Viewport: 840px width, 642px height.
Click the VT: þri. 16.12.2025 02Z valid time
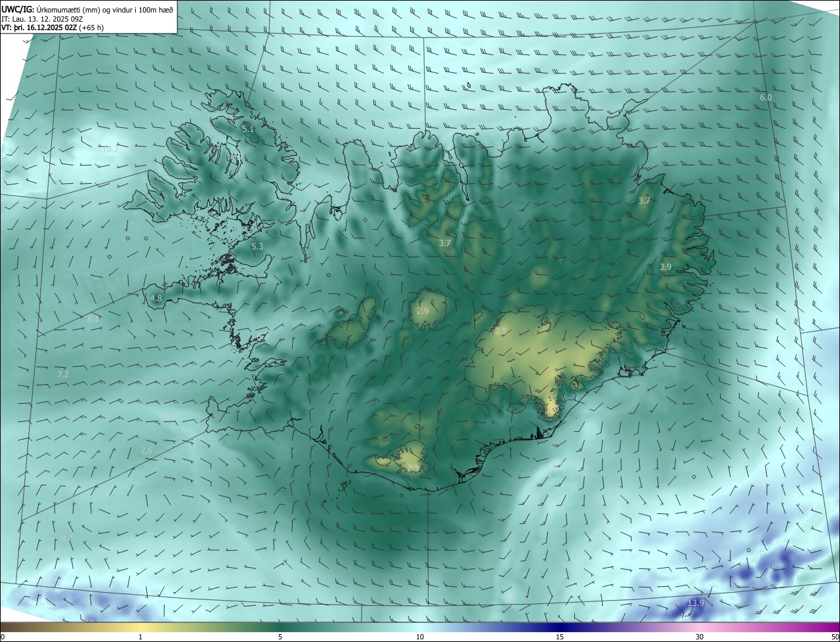point(39,28)
